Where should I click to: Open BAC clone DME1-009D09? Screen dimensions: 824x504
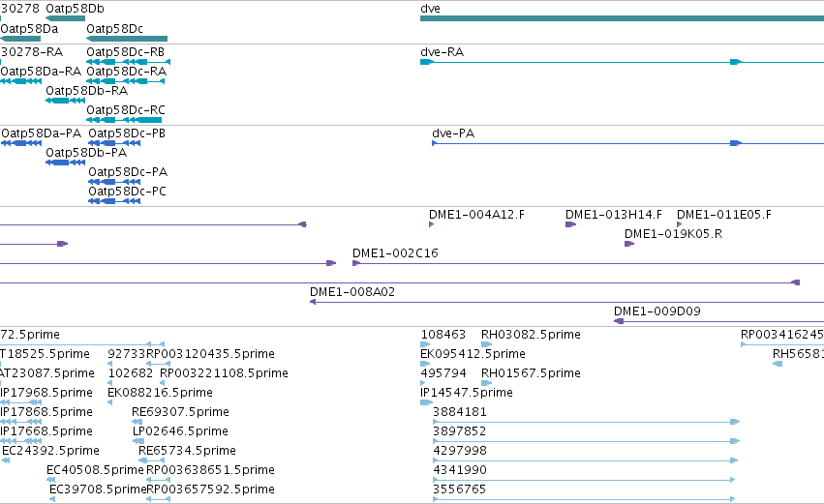pyautogui.click(x=656, y=311)
